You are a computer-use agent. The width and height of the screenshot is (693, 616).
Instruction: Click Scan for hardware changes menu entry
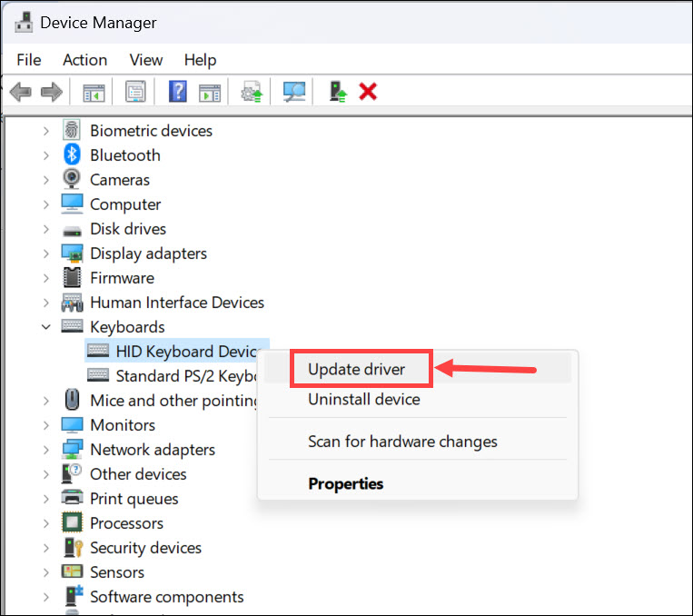(x=402, y=442)
